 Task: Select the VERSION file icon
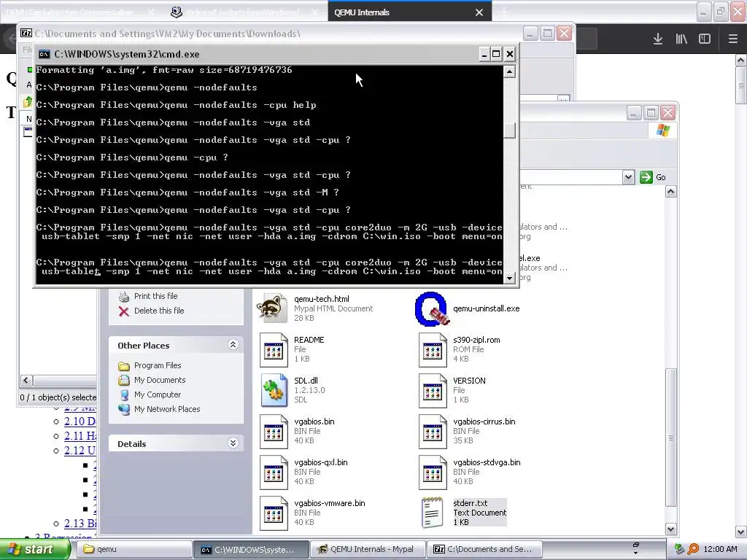tap(433, 391)
